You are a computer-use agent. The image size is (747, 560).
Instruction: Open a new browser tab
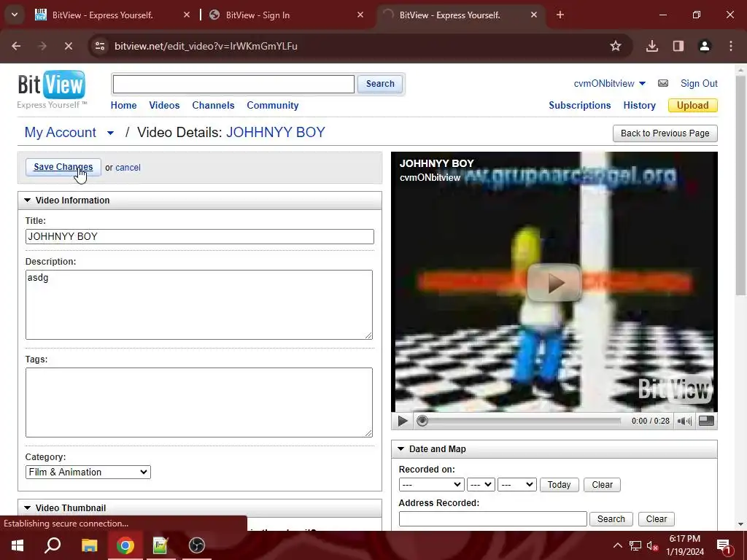click(x=560, y=15)
